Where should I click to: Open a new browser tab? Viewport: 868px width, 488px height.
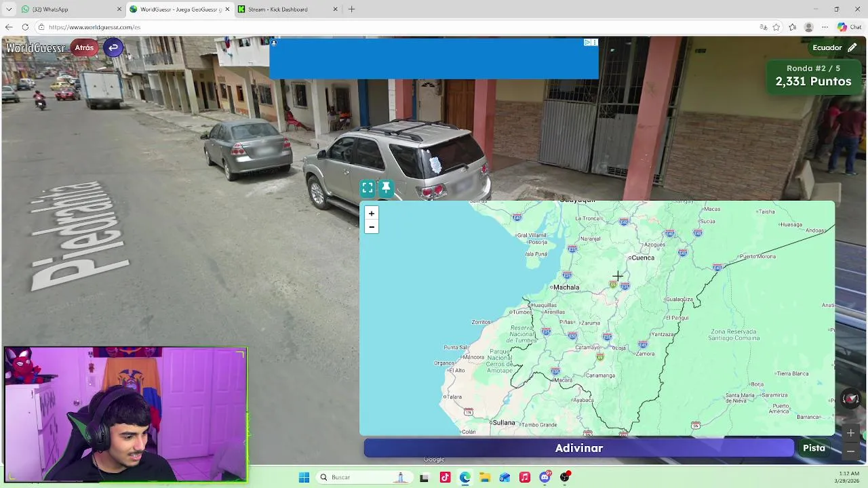351,9
